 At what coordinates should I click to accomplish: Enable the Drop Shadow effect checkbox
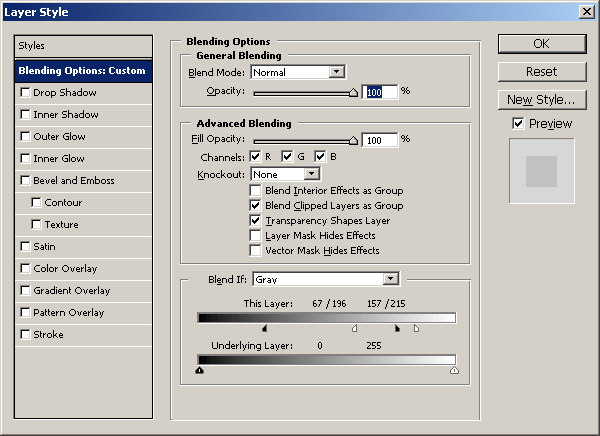pos(25,93)
